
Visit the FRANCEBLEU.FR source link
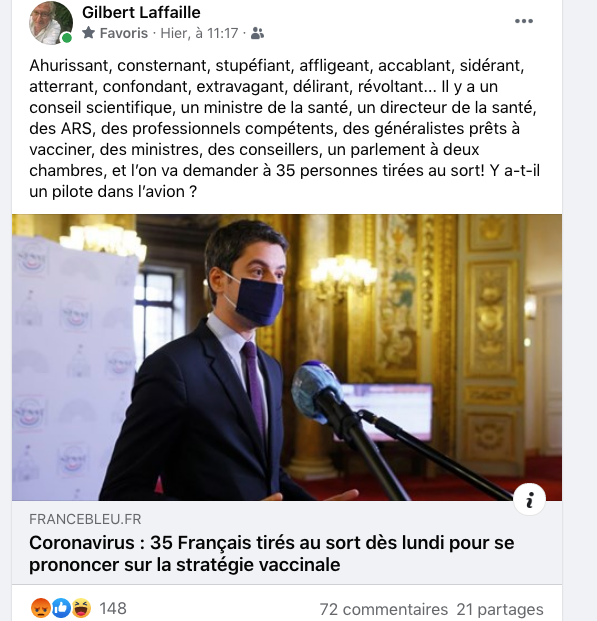[x=85, y=519]
